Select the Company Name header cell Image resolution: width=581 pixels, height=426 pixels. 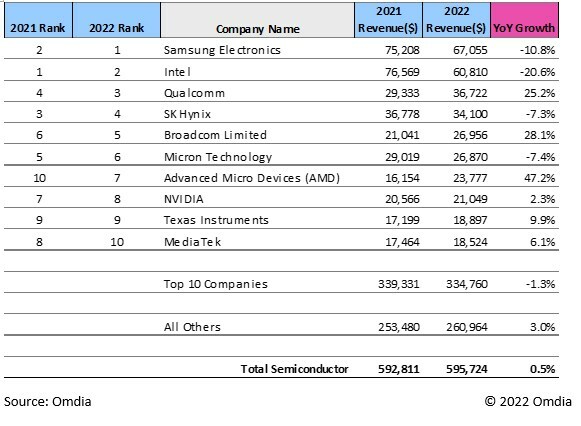(258, 20)
